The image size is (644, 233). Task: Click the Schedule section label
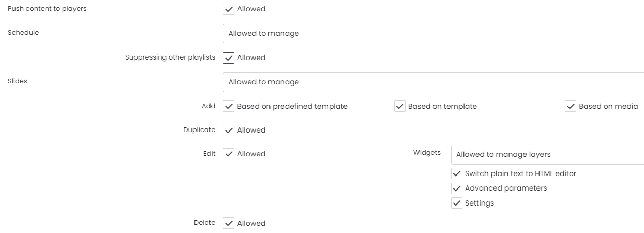tap(23, 33)
